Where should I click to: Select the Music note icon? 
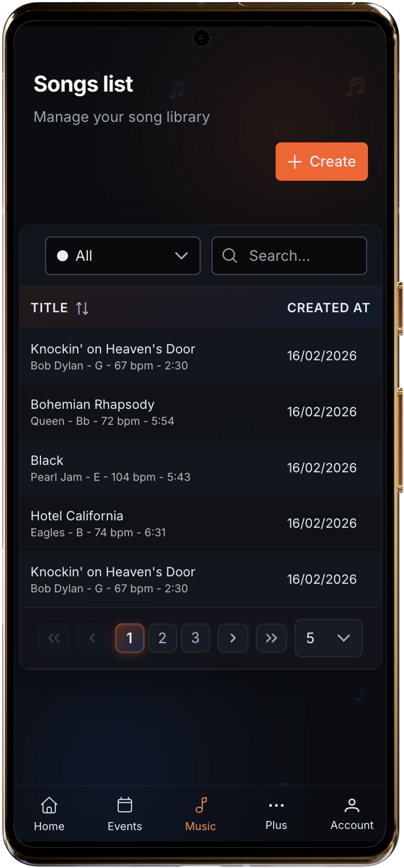click(x=201, y=805)
